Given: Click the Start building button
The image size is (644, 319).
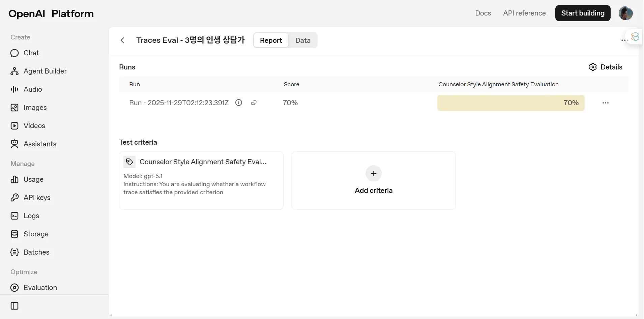Looking at the screenshot, I should click(583, 13).
